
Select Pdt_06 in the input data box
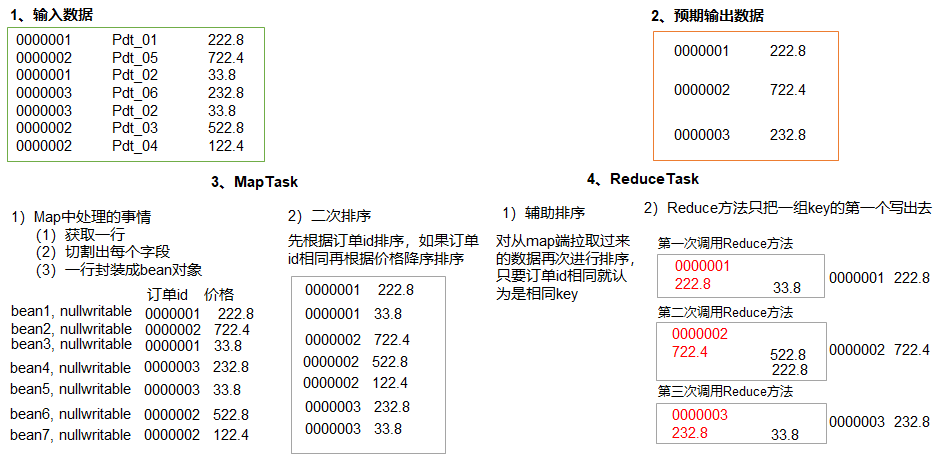(134, 93)
